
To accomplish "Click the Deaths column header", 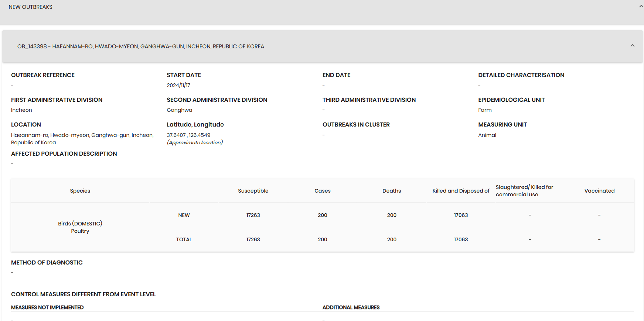I will click(x=392, y=191).
